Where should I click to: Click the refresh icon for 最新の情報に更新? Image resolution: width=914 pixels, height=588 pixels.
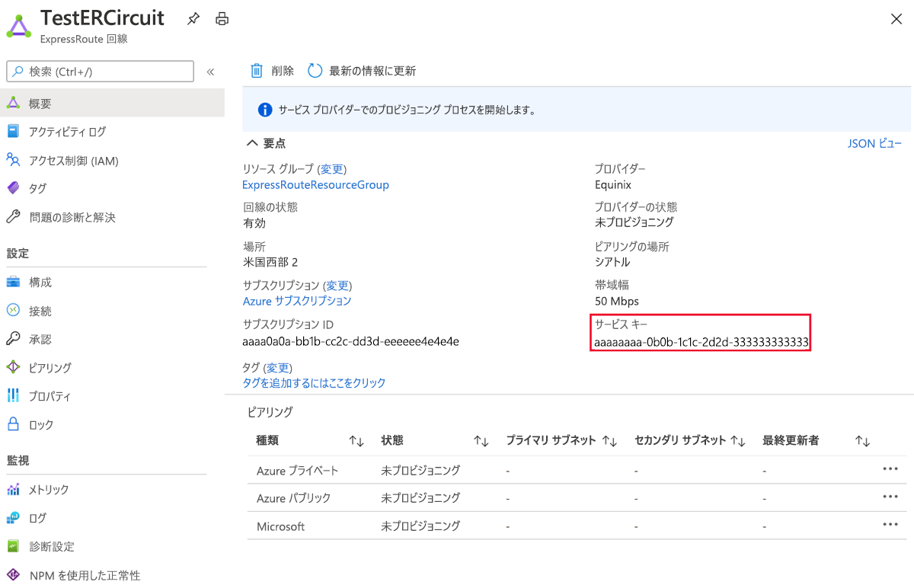pos(315,71)
